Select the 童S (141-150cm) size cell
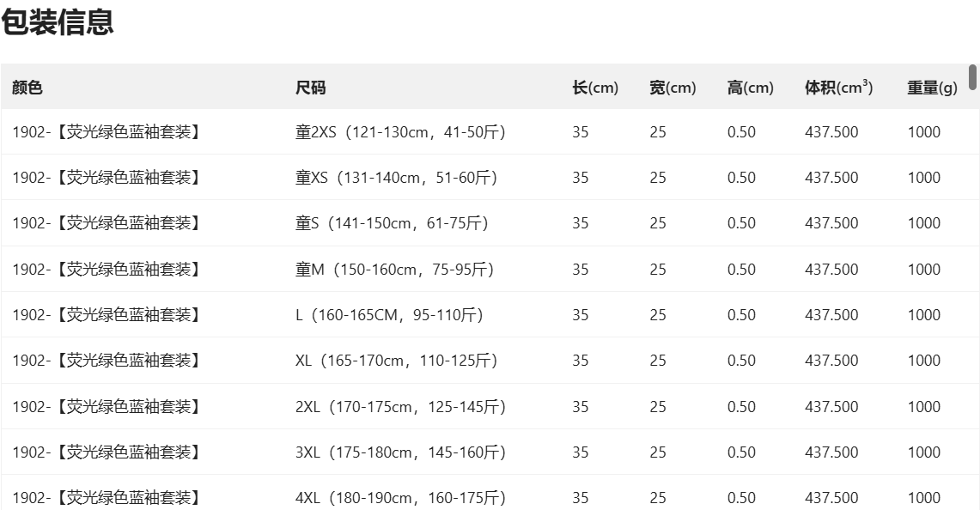The height and width of the screenshot is (510, 980). point(392,223)
